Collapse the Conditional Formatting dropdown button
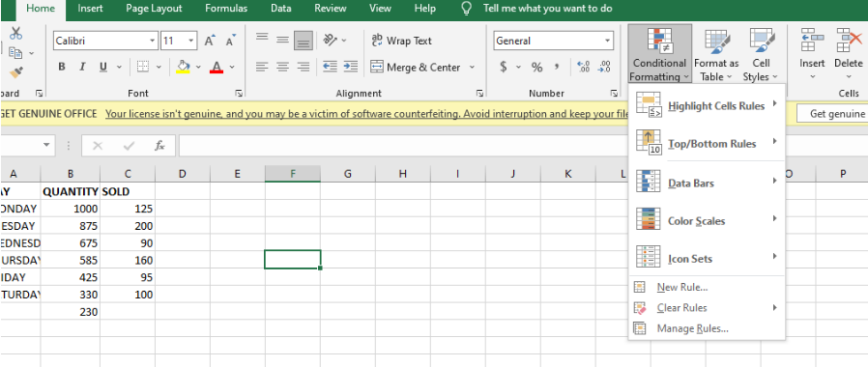Image resolution: width=868 pixels, height=367 pixels. point(660,55)
